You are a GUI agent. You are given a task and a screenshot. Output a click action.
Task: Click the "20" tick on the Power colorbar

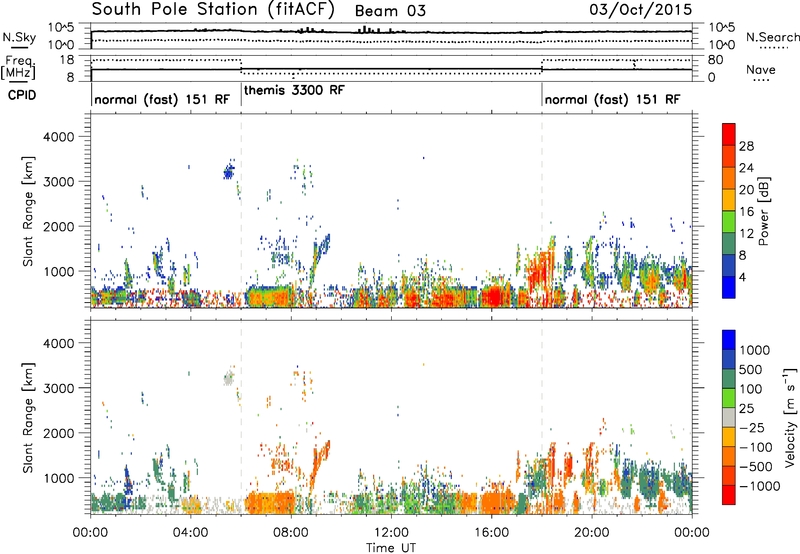coord(746,190)
